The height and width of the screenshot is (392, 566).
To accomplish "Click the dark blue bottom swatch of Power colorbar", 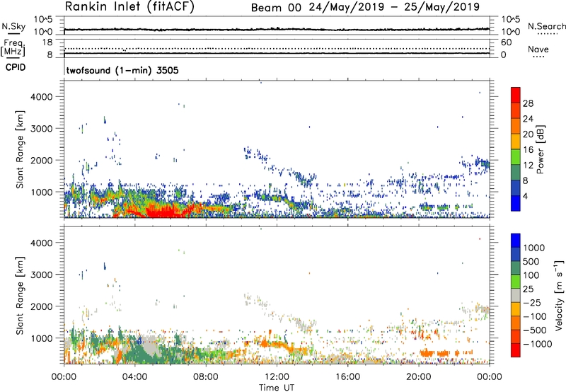I will point(516,203).
